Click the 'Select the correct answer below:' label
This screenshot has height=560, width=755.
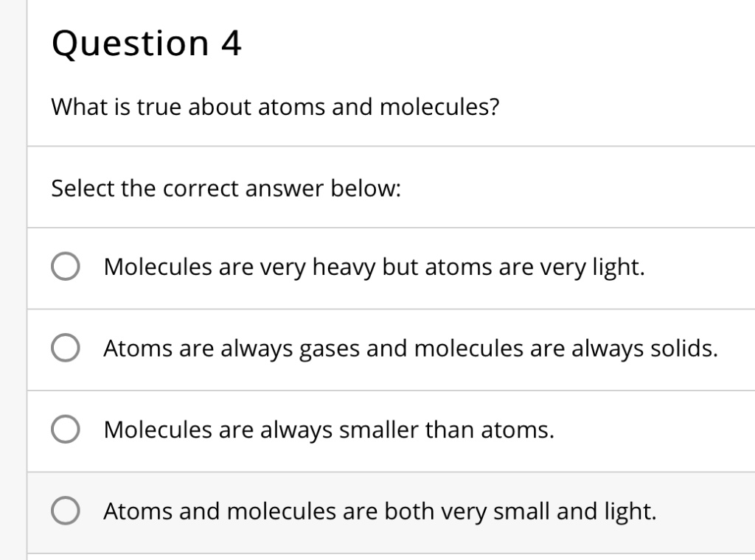click(x=226, y=189)
